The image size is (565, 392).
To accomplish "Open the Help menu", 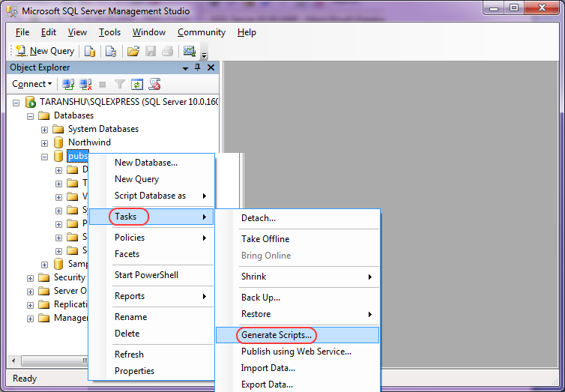I will coord(247,32).
